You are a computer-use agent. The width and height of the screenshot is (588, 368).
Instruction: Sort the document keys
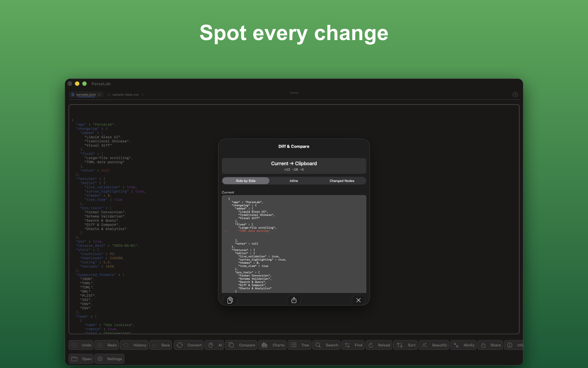pyautogui.click(x=405, y=345)
